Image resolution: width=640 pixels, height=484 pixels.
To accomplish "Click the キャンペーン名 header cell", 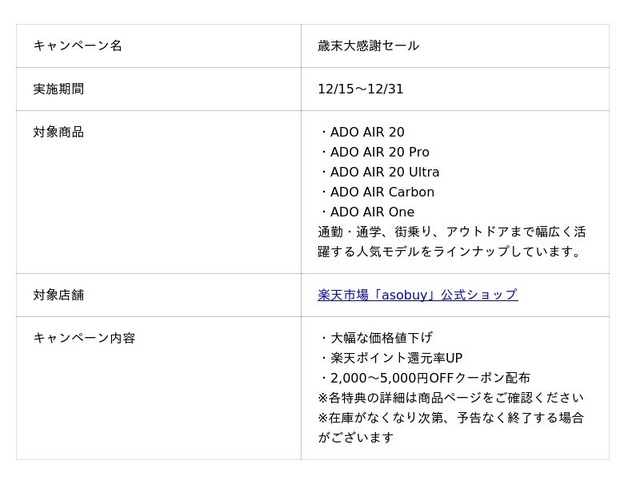I will [x=77, y=46].
